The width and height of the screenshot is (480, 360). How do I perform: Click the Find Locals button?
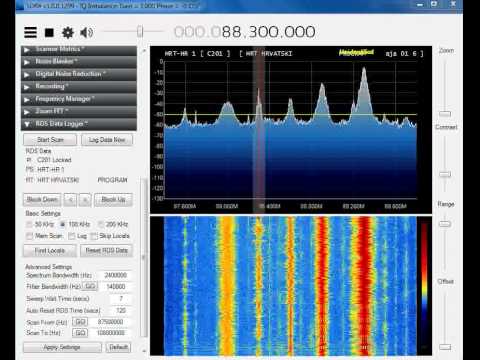[x=50, y=251]
